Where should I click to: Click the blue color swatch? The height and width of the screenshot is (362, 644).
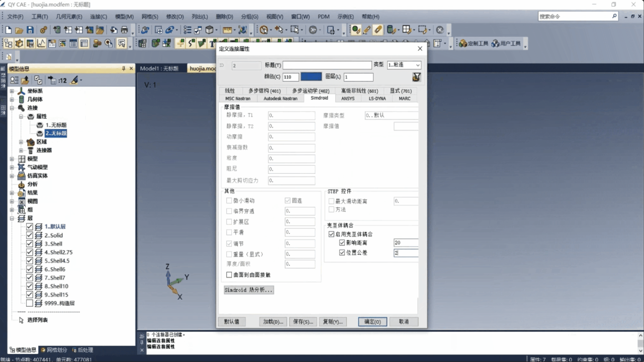coord(311,77)
